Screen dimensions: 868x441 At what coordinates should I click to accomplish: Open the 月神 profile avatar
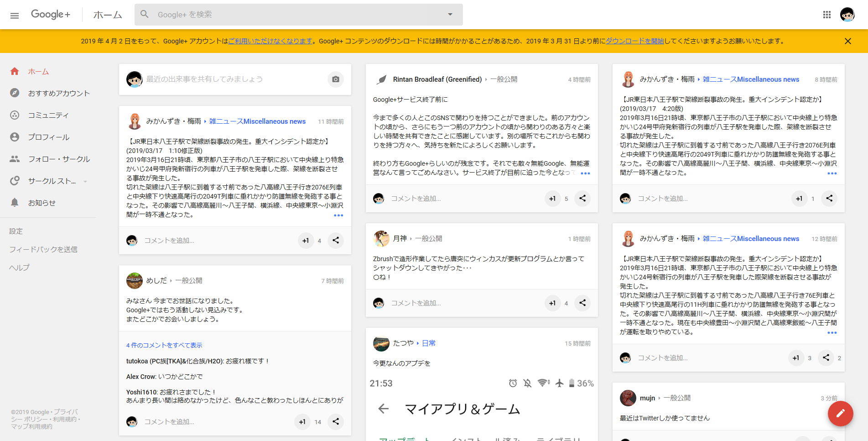(381, 239)
